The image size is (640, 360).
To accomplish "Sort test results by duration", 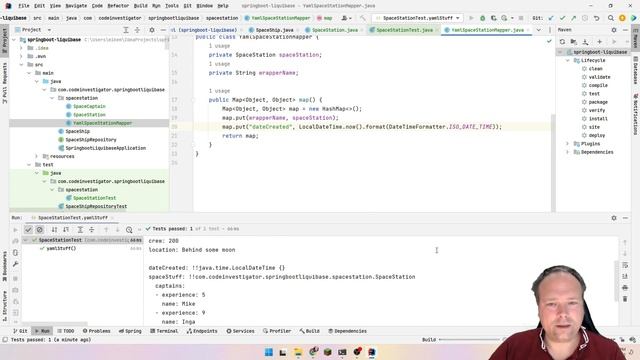I will (x=66, y=229).
